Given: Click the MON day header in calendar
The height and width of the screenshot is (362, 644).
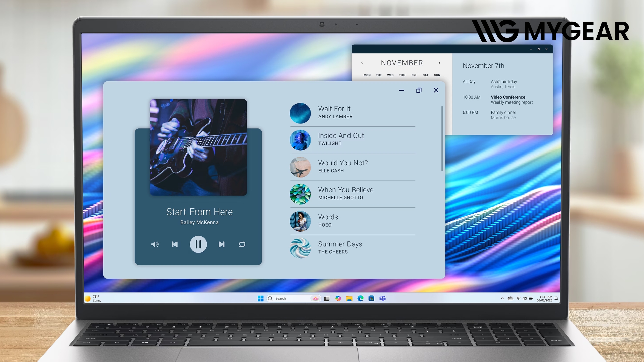Looking at the screenshot, I should 367,75.
